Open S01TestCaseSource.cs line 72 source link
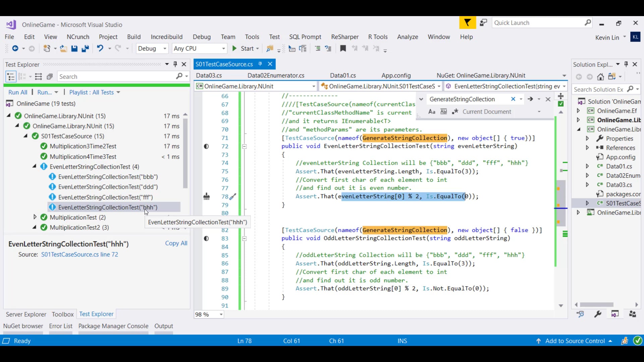Image resolution: width=644 pixels, height=362 pixels. (x=79, y=254)
